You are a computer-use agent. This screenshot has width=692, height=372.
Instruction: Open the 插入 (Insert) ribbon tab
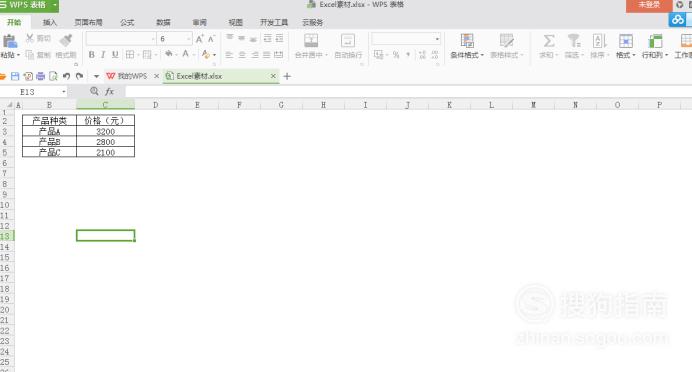pyautogui.click(x=50, y=23)
